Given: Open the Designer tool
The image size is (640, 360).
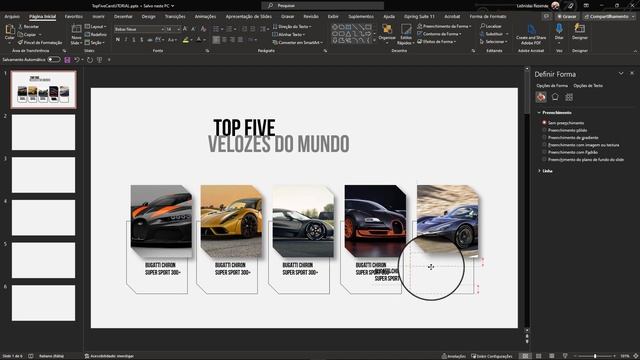Looking at the screenshot, I should [x=580, y=31].
